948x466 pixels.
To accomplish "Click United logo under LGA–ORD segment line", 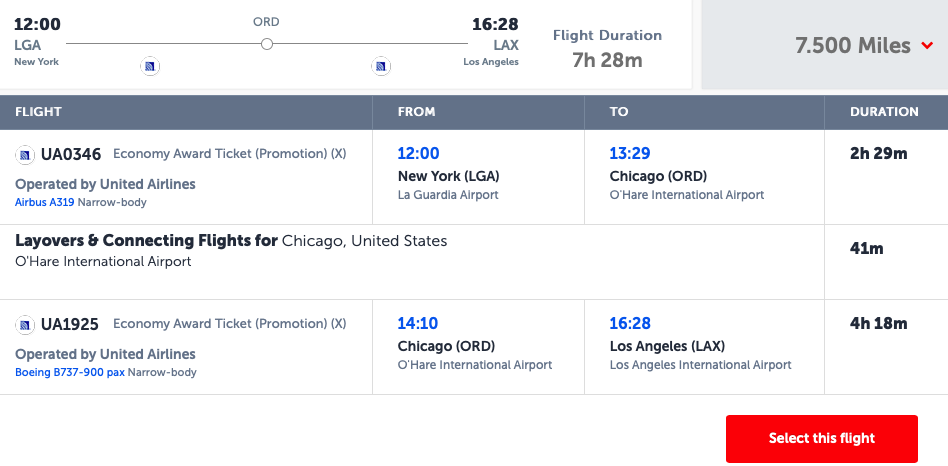I will [150, 66].
